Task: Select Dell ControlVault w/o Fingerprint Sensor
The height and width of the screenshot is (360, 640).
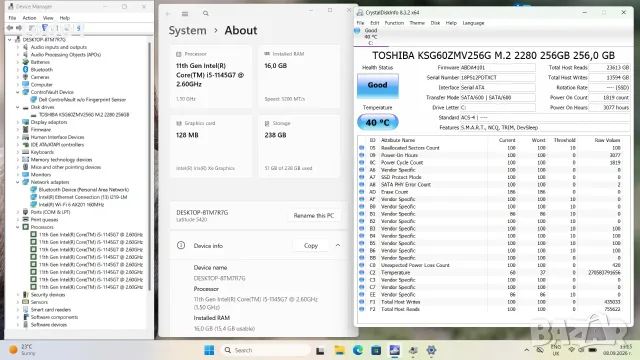Action: click(82, 100)
